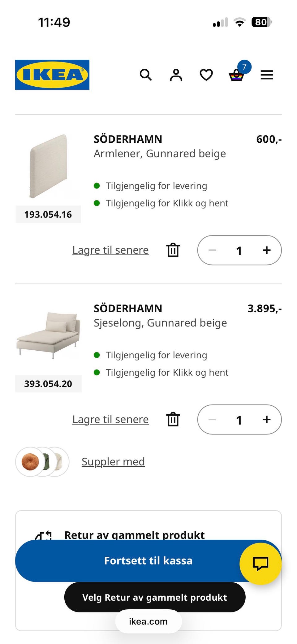Delete the Armlener item with trash icon

coord(173,250)
